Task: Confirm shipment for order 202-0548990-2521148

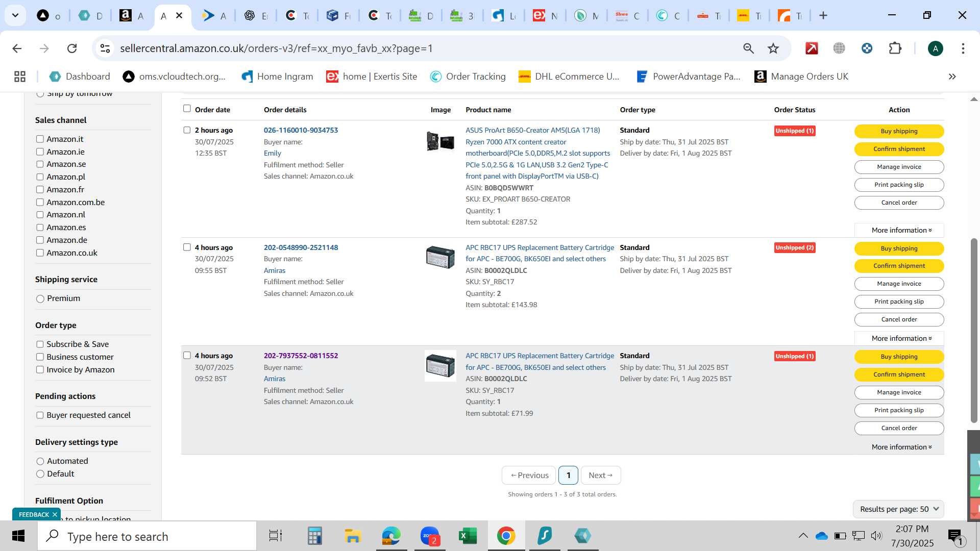Action: tap(899, 266)
